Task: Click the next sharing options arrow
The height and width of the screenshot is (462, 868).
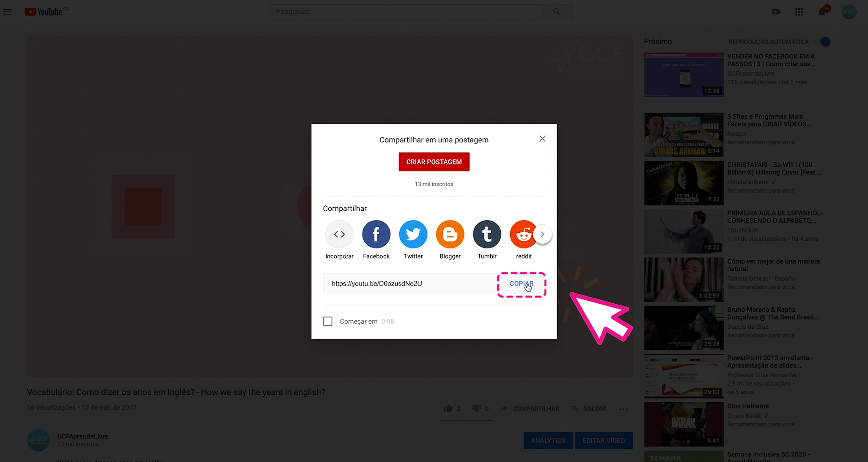Action: (542, 234)
